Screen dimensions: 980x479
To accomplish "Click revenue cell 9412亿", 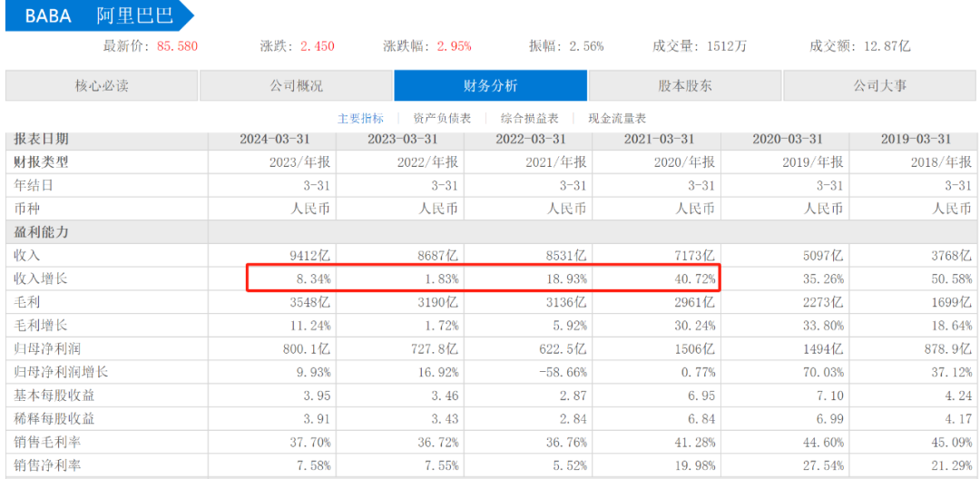I will [311, 256].
